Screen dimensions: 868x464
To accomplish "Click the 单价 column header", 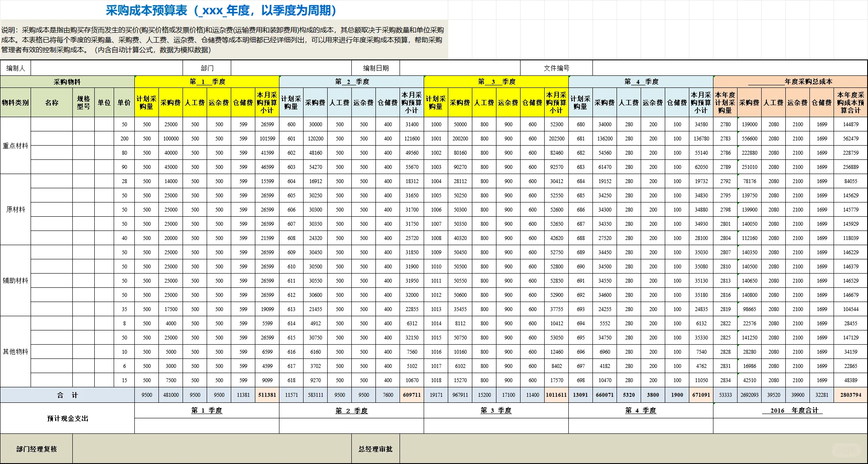I will 124,103.
